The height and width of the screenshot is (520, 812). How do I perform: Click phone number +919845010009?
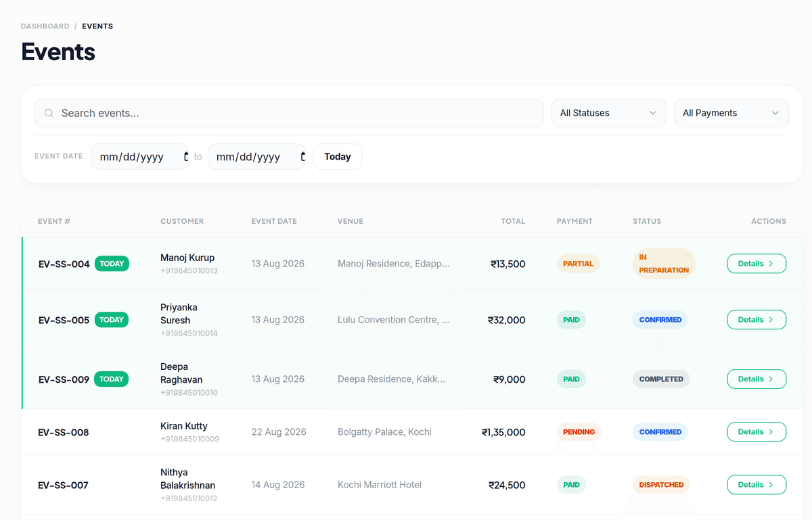pyautogui.click(x=189, y=439)
